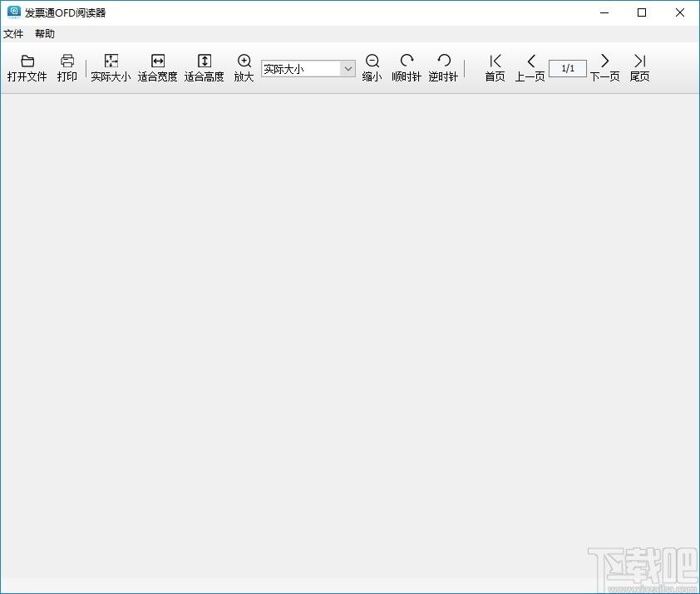Go to the next page
This screenshot has width=700, height=594.
605,61
